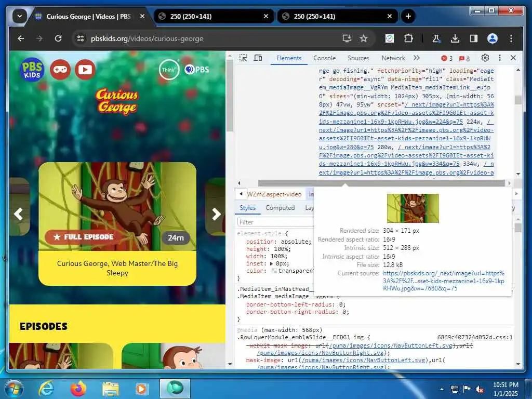Activate DevTools inspect element picker
Viewport: 532px width, 399px height.
coord(243,58)
